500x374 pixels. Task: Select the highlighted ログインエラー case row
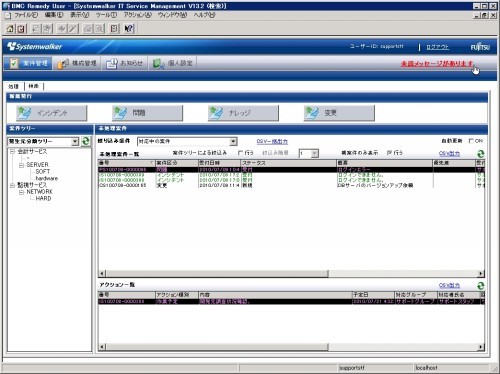tap(291, 170)
